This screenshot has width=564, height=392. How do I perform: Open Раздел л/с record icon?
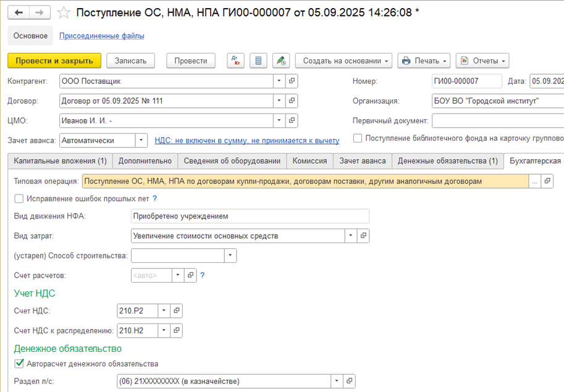click(349, 381)
